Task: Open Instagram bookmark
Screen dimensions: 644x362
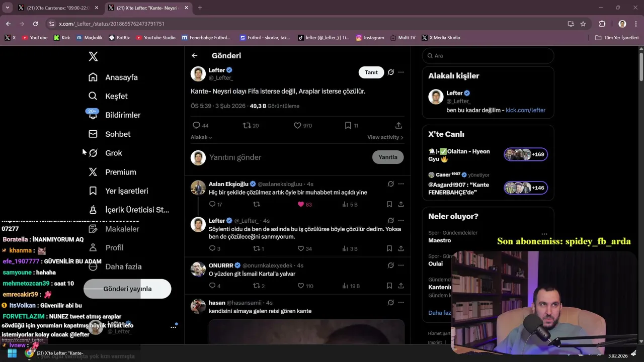Action: pyautogui.click(x=370, y=38)
